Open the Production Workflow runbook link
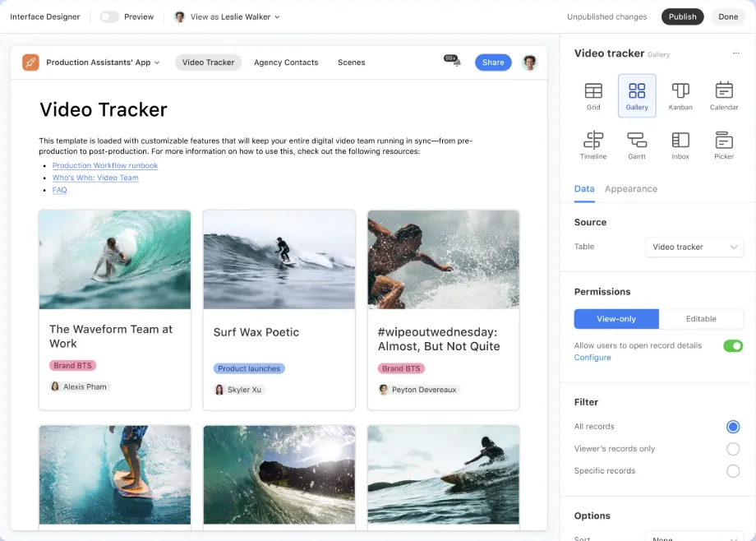756x541 pixels. pyautogui.click(x=105, y=165)
